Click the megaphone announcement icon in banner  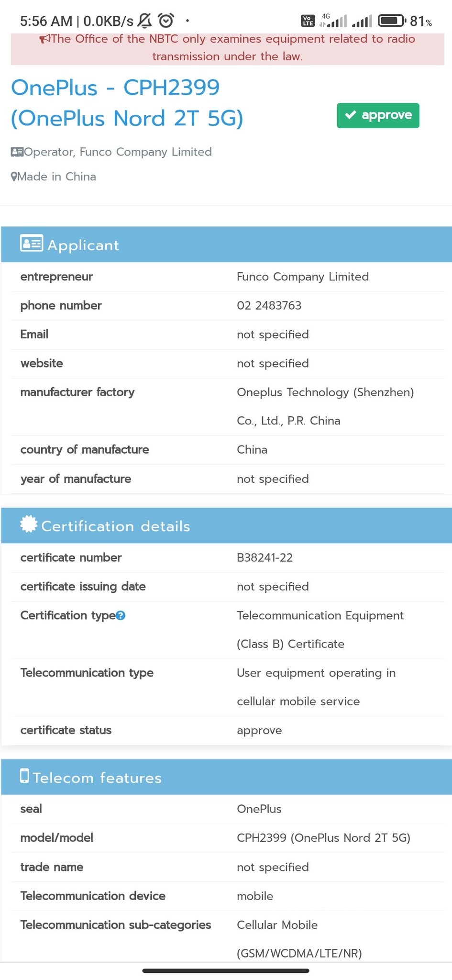tap(45, 39)
